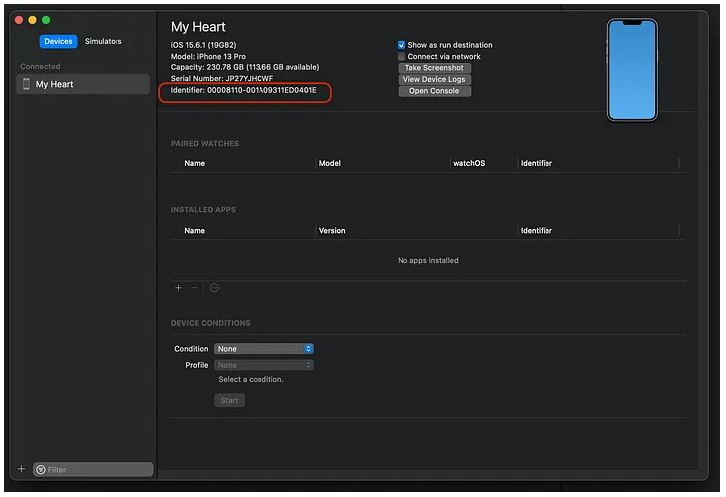Image resolution: width=726 pixels, height=497 pixels.
Task: Click the My Heart device title
Action: click(198, 27)
